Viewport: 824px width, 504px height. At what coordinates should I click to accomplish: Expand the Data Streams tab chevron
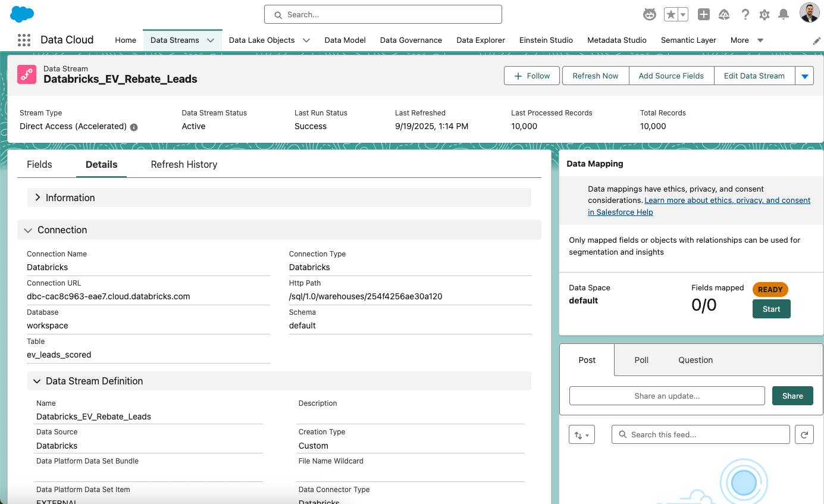coord(211,40)
